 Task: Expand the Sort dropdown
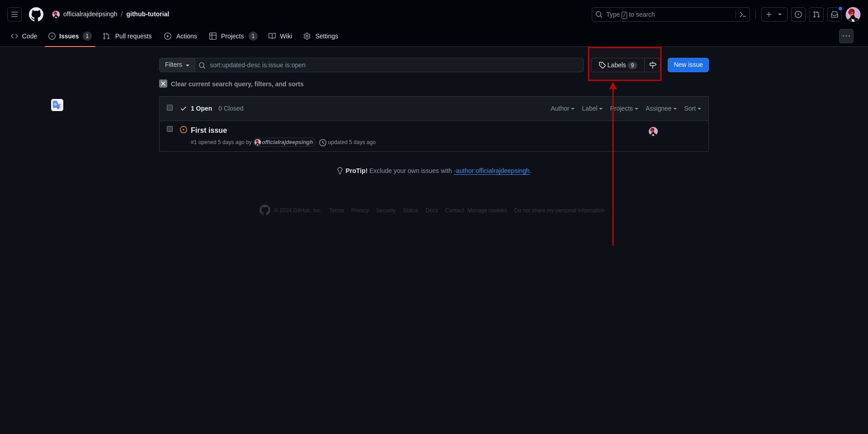[x=692, y=108]
